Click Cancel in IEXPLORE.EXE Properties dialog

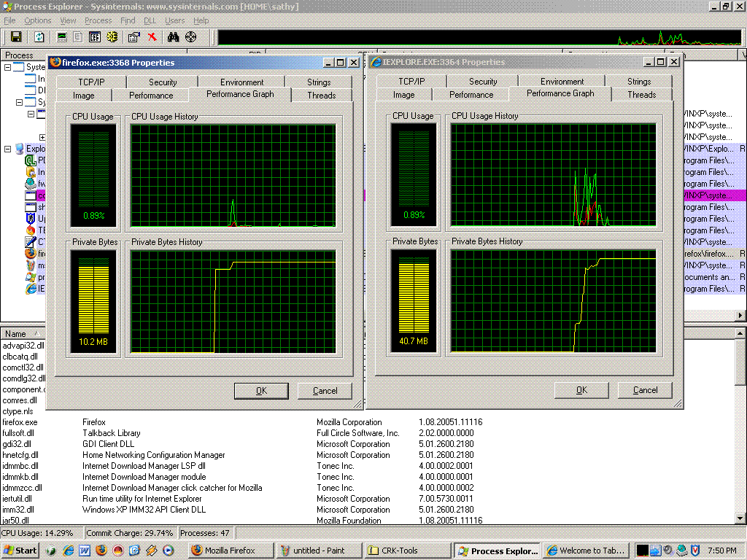pyautogui.click(x=645, y=390)
